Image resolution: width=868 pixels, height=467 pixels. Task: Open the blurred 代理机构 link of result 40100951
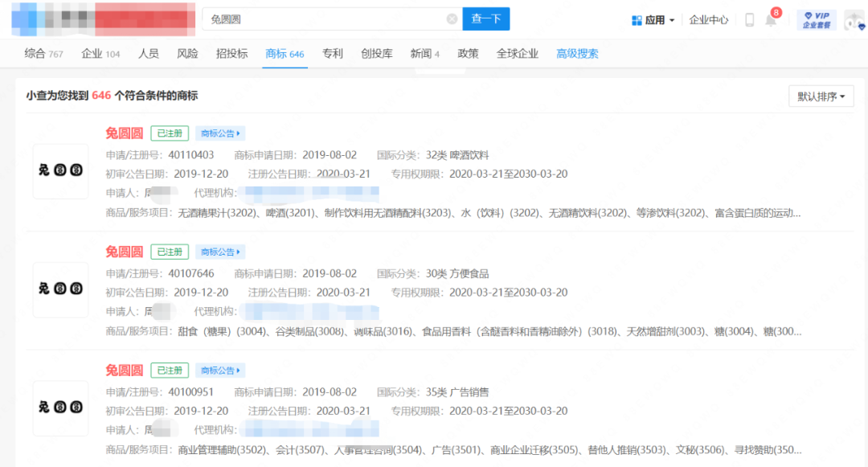312,430
